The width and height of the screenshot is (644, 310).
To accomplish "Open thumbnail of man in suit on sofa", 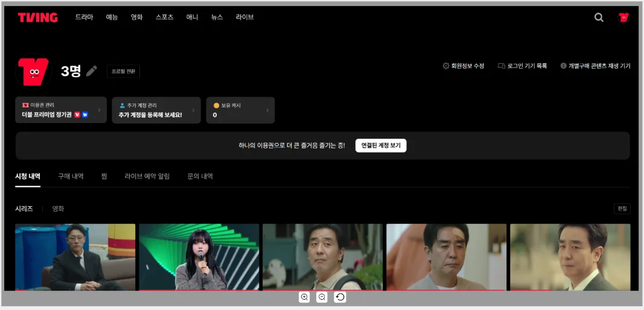I will point(75,257).
